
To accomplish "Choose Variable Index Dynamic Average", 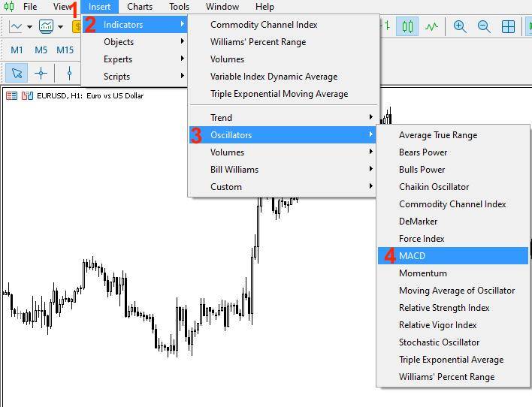I will [283, 77].
